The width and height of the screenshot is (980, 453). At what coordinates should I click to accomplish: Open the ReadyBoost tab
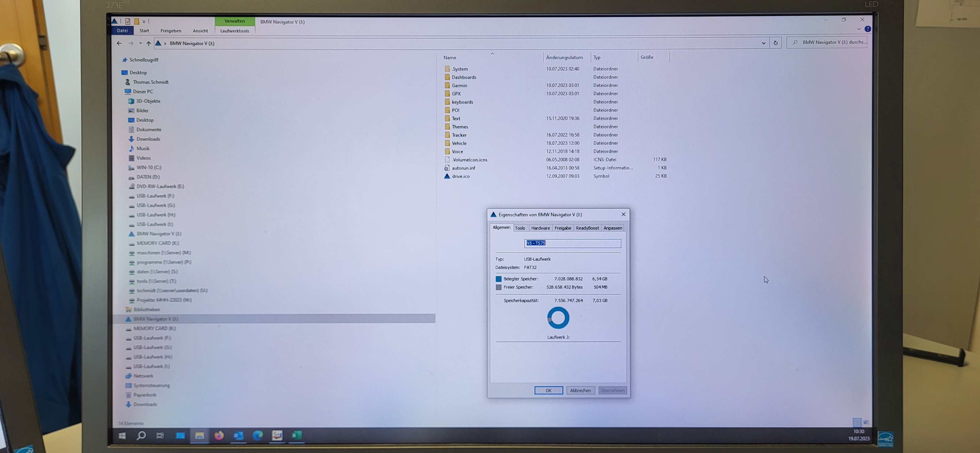pos(587,228)
